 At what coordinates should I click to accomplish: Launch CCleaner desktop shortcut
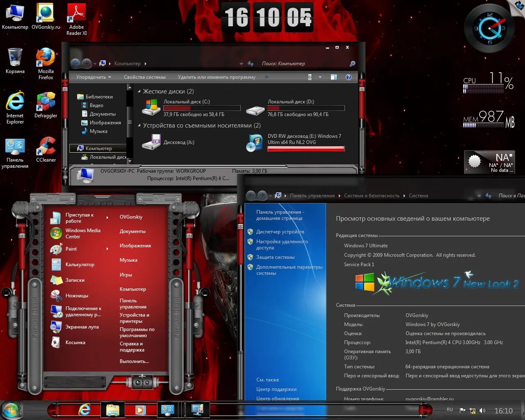(46, 149)
